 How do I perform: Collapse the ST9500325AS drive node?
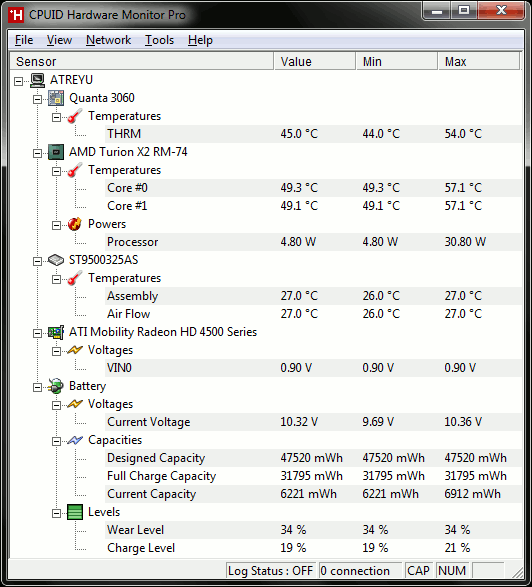point(37,261)
